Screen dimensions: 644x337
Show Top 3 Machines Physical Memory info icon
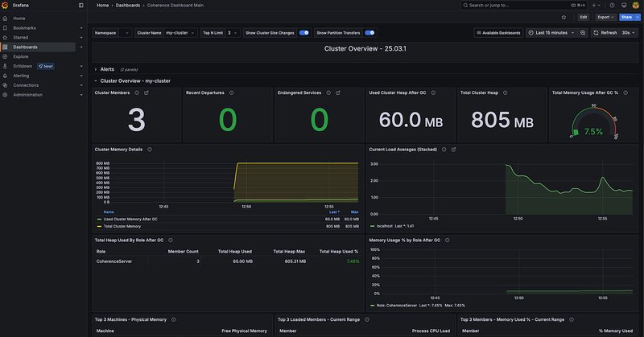[x=174, y=319]
